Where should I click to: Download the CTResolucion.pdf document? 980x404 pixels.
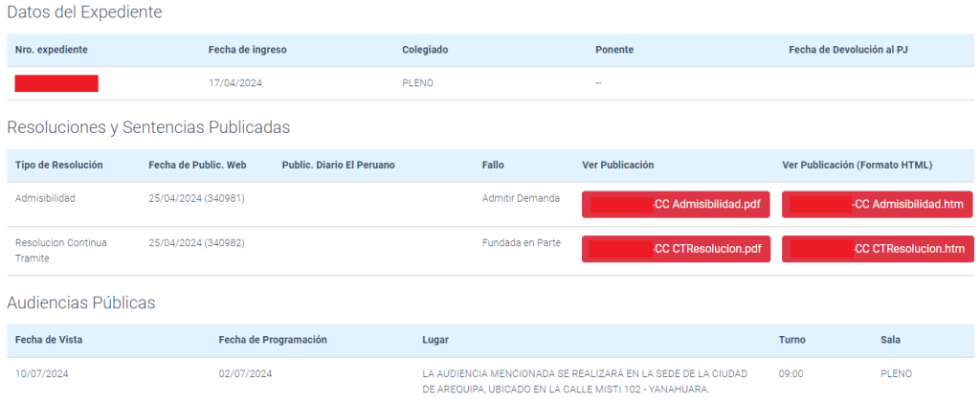click(x=676, y=249)
